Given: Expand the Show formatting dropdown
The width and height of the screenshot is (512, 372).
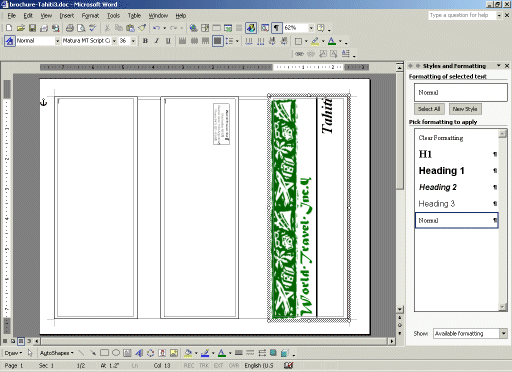Looking at the screenshot, I should (503, 333).
